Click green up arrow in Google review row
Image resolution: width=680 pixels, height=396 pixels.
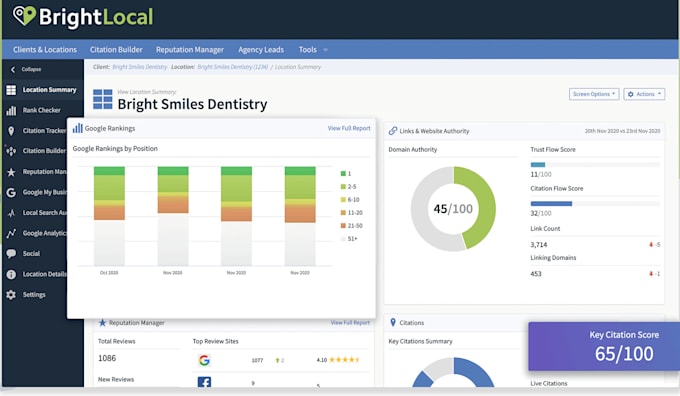pos(278,360)
